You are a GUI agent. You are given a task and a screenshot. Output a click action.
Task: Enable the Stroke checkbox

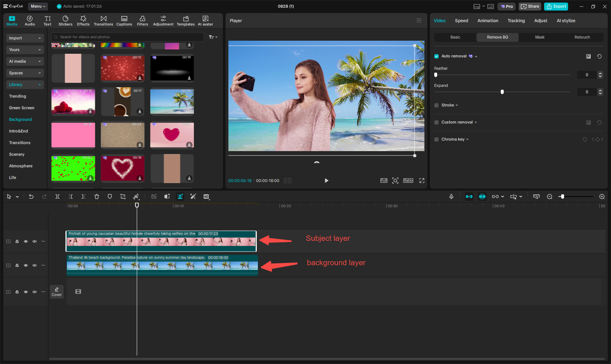436,105
